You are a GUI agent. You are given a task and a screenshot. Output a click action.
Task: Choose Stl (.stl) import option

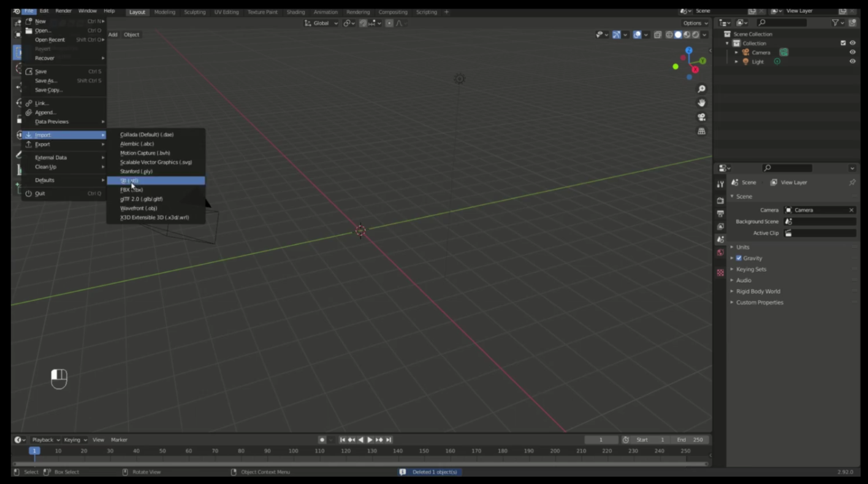(x=156, y=181)
